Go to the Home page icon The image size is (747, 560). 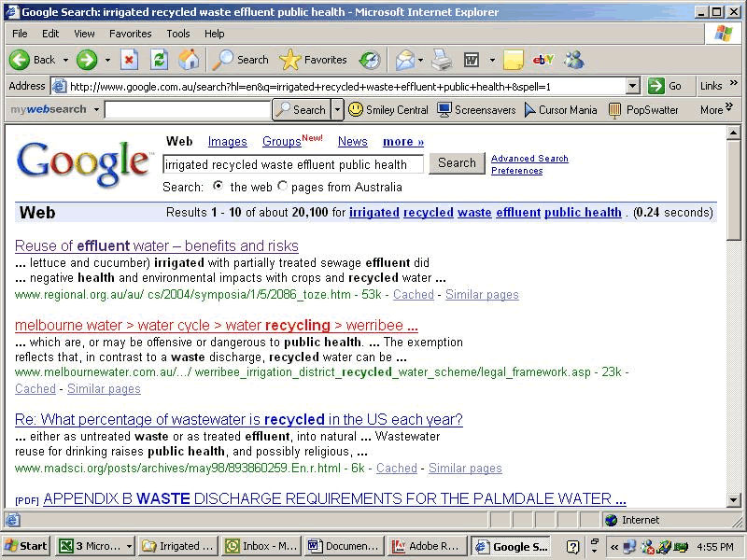tap(189, 60)
